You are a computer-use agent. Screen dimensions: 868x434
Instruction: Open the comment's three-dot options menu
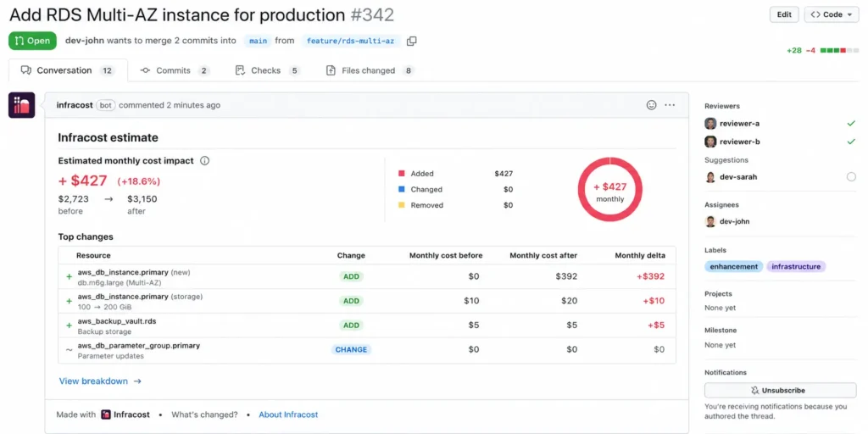click(670, 105)
